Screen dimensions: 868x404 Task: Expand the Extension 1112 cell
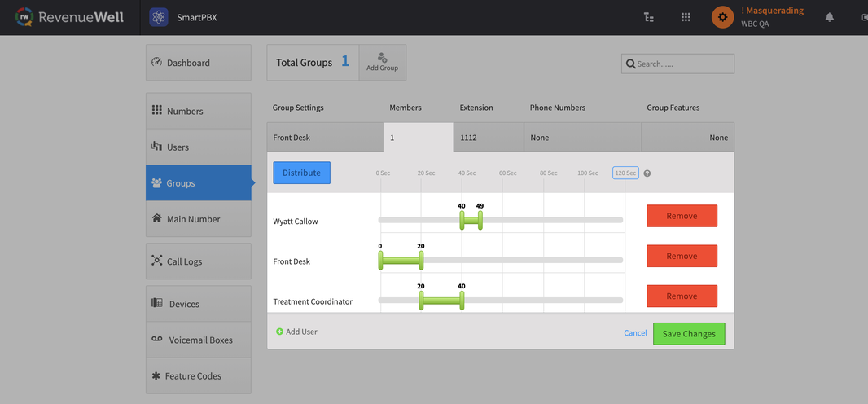(488, 138)
